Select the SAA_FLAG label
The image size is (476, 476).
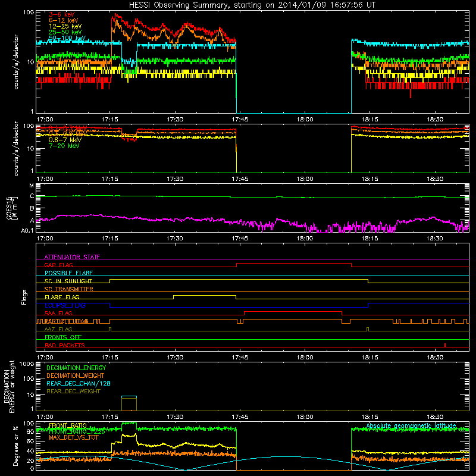(x=58, y=314)
